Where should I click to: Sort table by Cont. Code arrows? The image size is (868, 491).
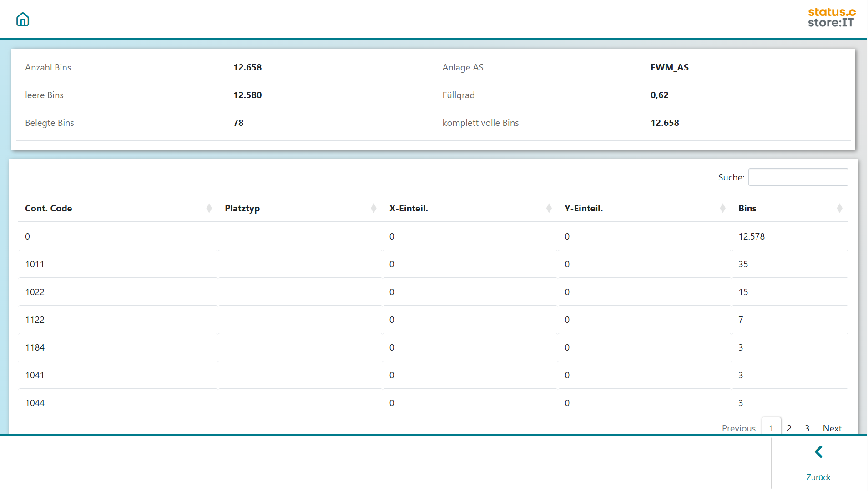(x=209, y=208)
